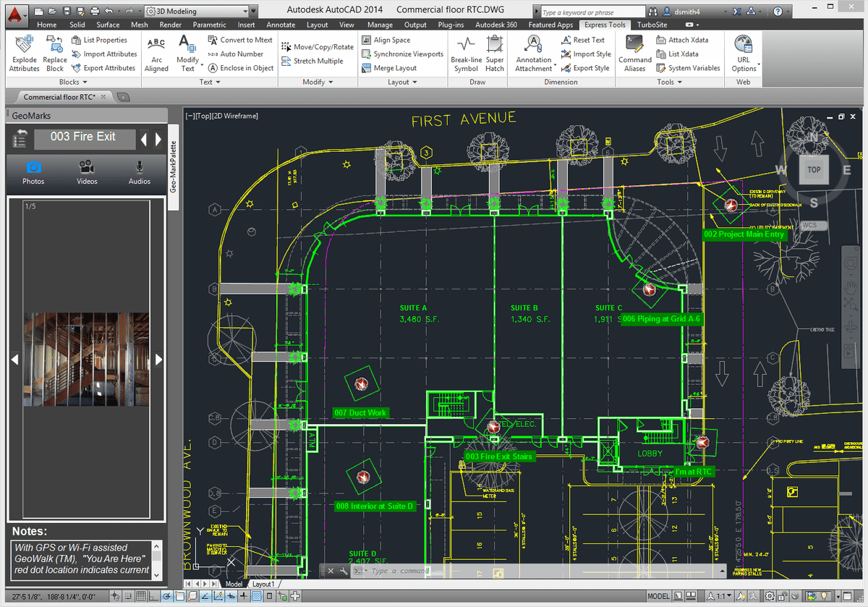The height and width of the screenshot is (607, 868).
Task: Open the Super Hatch tool
Action: click(x=495, y=52)
